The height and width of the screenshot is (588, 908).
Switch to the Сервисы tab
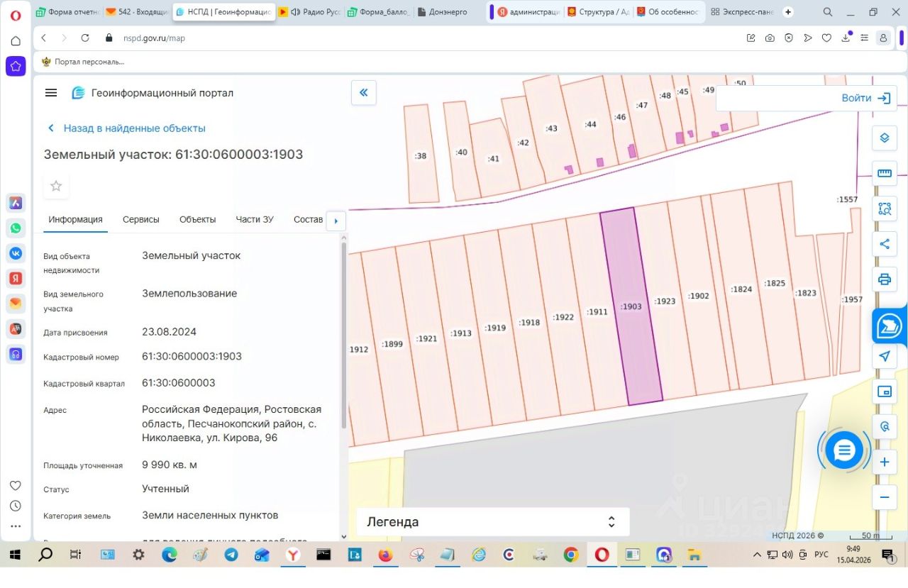point(141,219)
